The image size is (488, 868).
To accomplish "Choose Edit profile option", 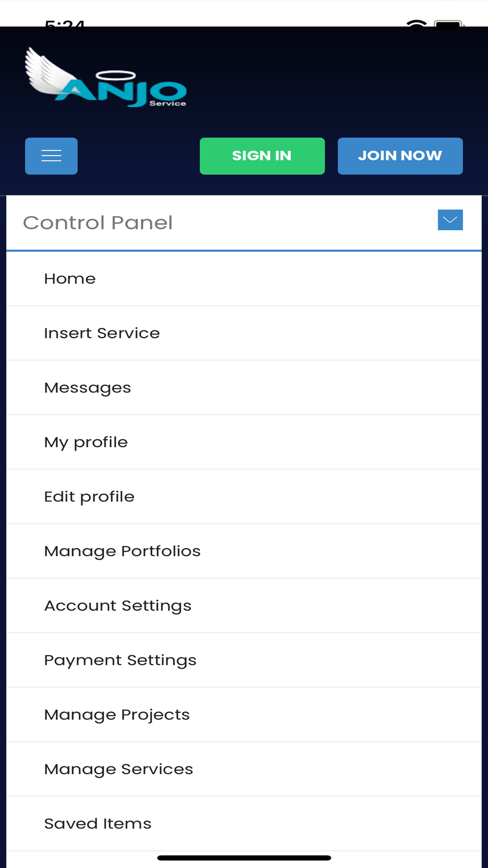I will 244,497.
